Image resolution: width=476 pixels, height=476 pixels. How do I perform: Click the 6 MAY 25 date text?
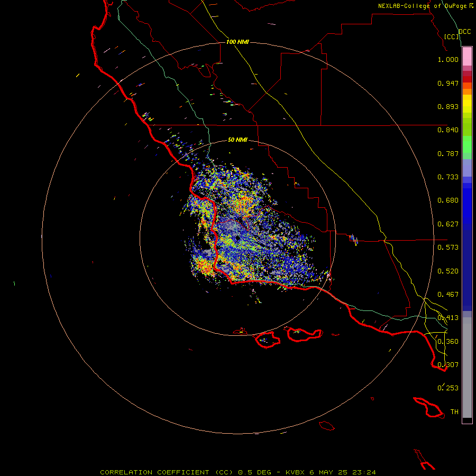(329, 472)
